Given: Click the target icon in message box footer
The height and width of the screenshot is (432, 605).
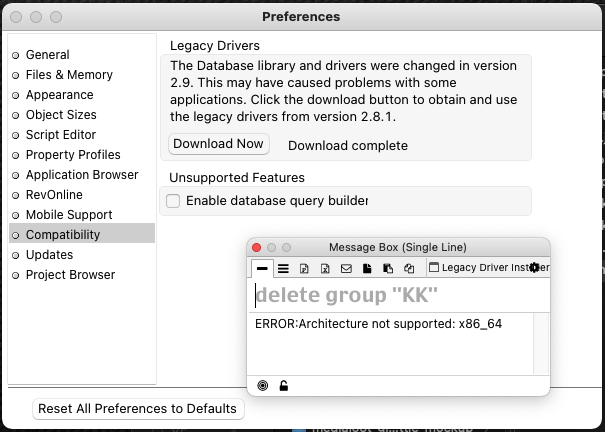Looking at the screenshot, I should click(x=263, y=386).
